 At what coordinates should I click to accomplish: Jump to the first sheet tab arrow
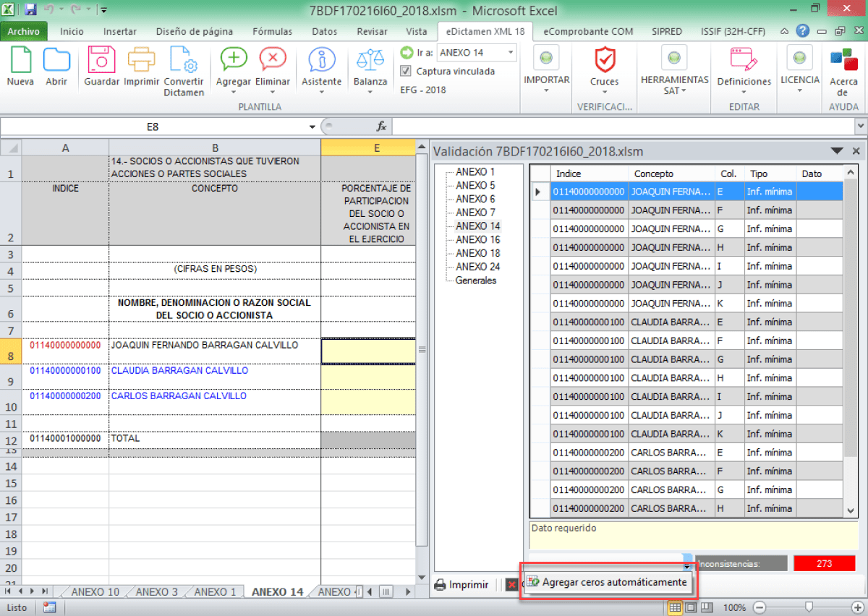tap(7, 591)
